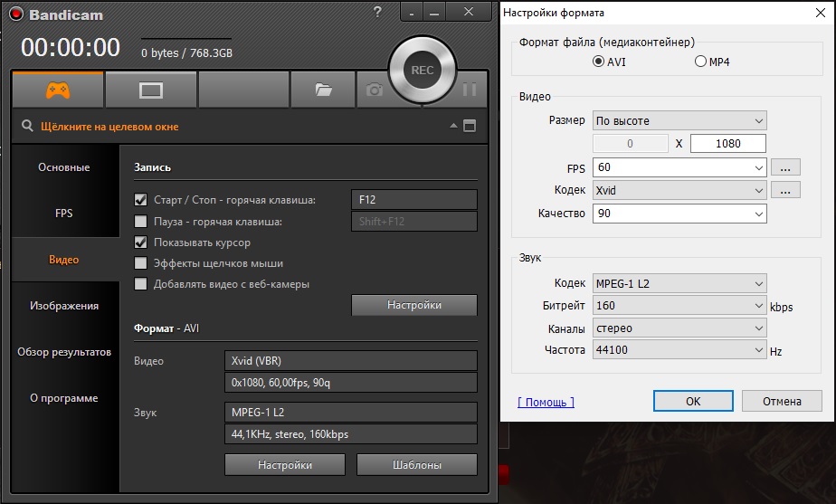836x504 pixels.
Task: Enable Пауза hotkey checkbox
Action: tap(141, 222)
